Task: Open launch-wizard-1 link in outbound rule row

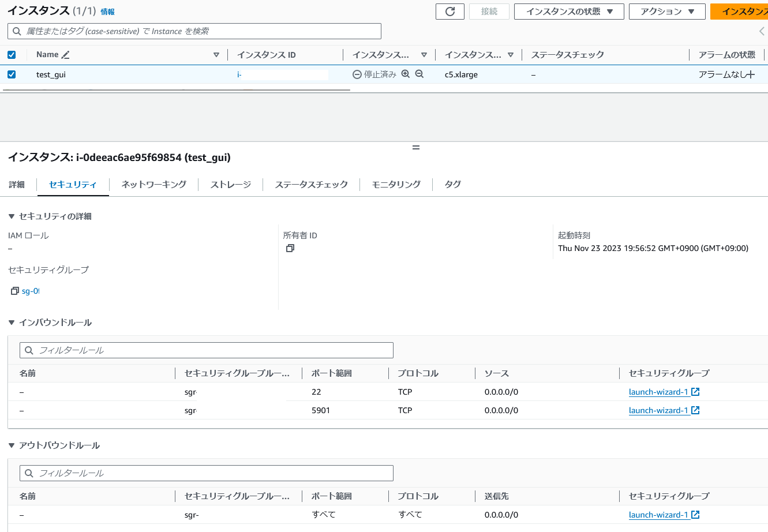Action: 658,515
